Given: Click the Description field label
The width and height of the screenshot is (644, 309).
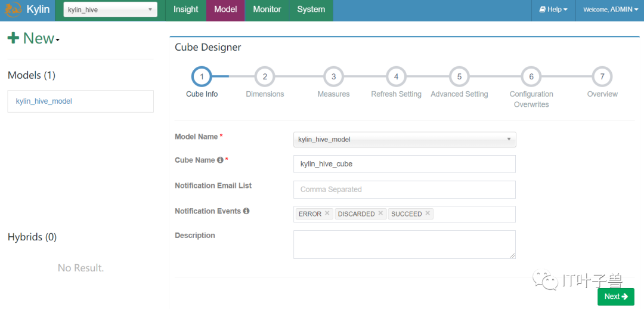Looking at the screenshot, I should click(195, 236).
